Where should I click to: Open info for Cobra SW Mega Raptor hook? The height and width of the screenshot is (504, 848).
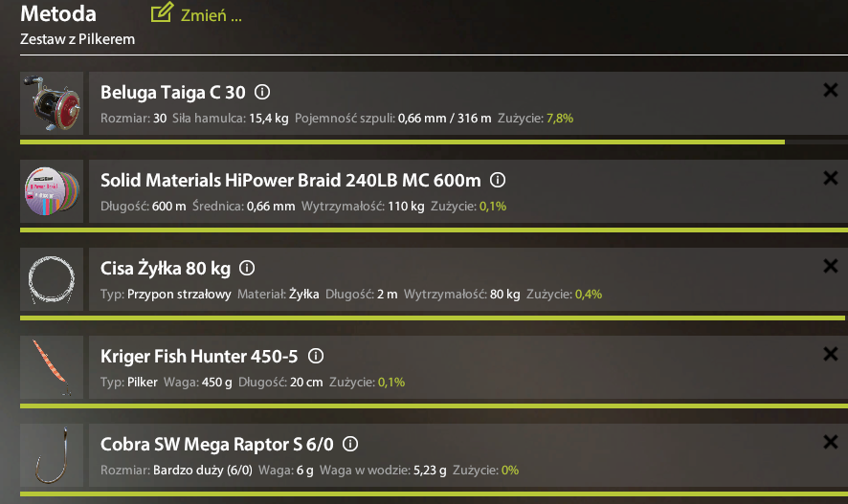click(x=350, y=444)
